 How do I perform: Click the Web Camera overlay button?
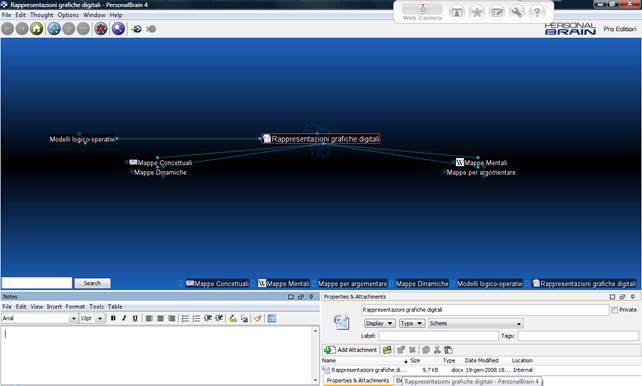(422, 12)
